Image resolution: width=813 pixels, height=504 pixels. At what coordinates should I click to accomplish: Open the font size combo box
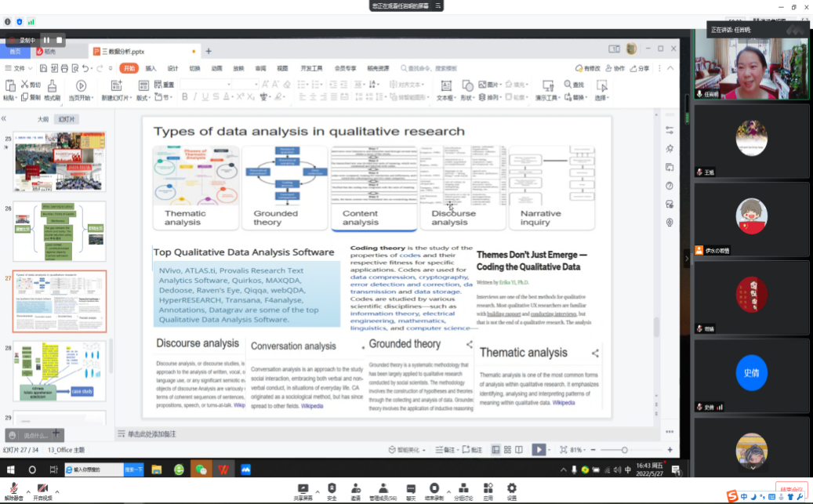pyautogui.click(x=245, y=84)
